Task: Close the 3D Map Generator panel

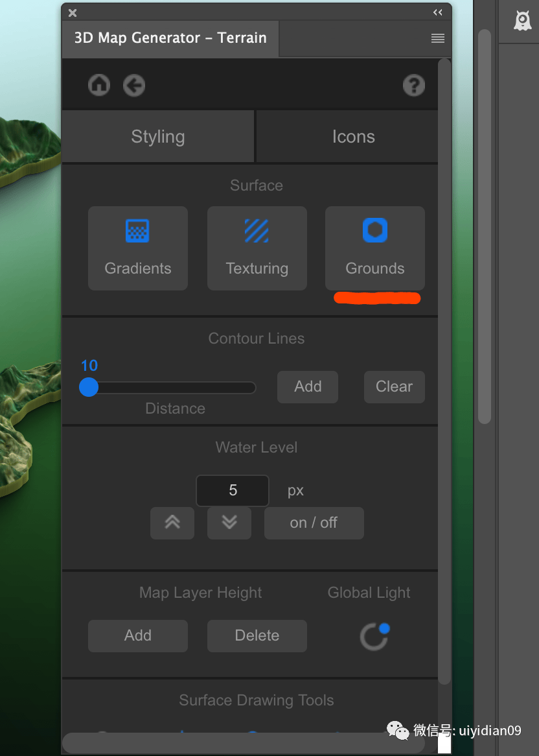Action: (73, 13)
